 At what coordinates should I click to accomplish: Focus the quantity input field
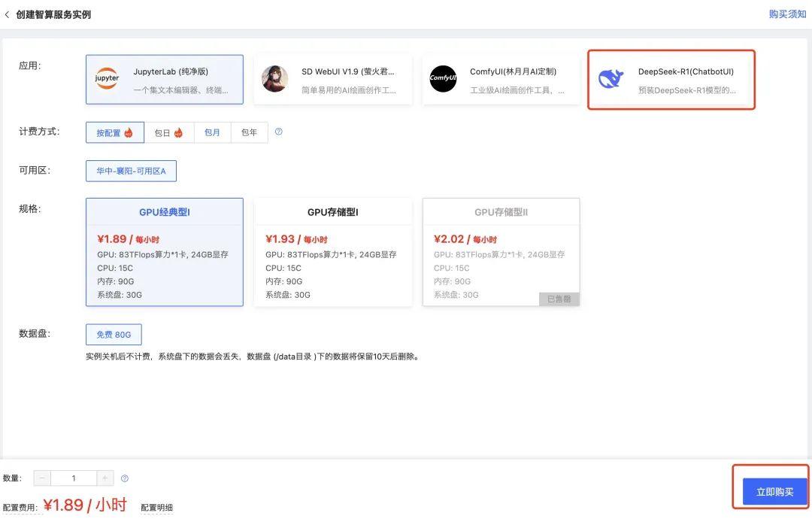pos(74,478)
